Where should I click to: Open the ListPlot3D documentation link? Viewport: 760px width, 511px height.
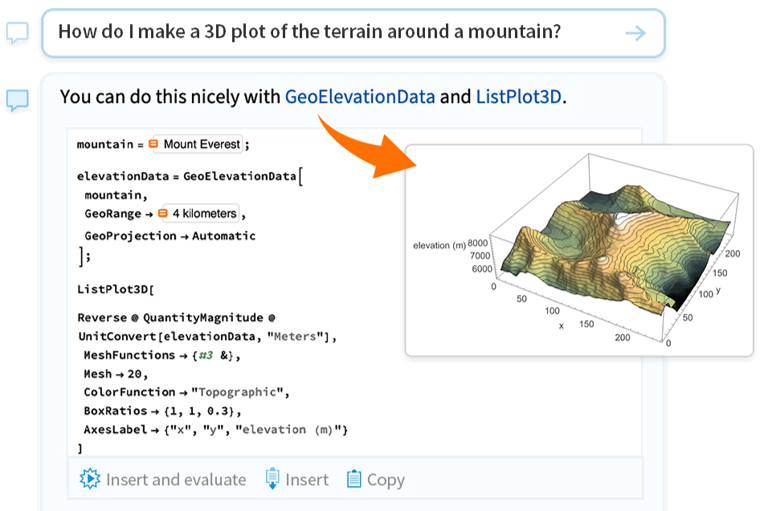(518, 97)
